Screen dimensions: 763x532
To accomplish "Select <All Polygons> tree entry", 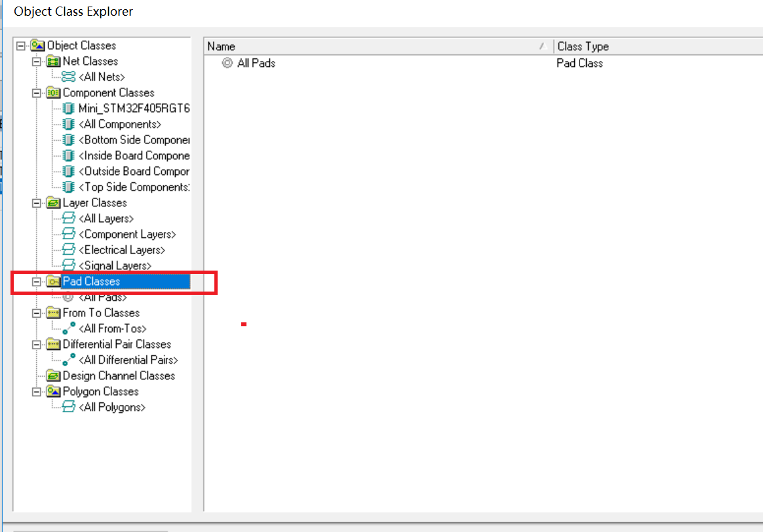I will coord(112,408).
